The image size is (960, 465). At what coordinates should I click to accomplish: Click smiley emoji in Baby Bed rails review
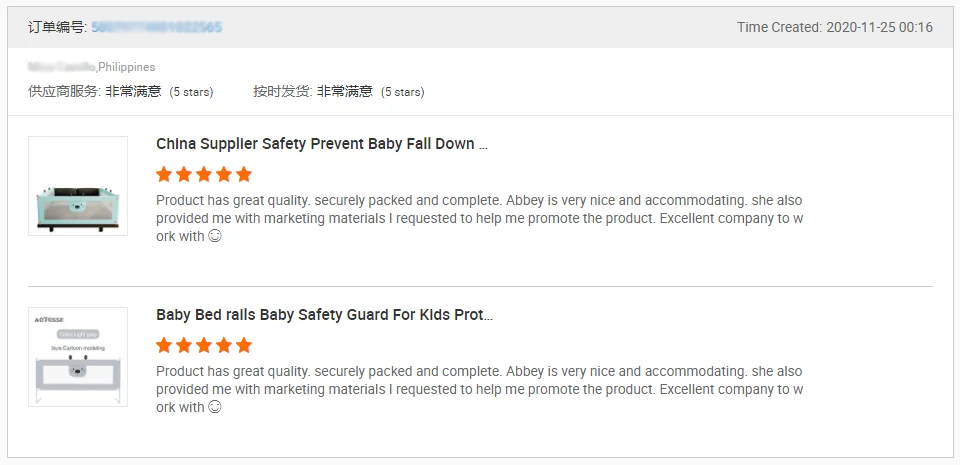(x=214, y=408)
